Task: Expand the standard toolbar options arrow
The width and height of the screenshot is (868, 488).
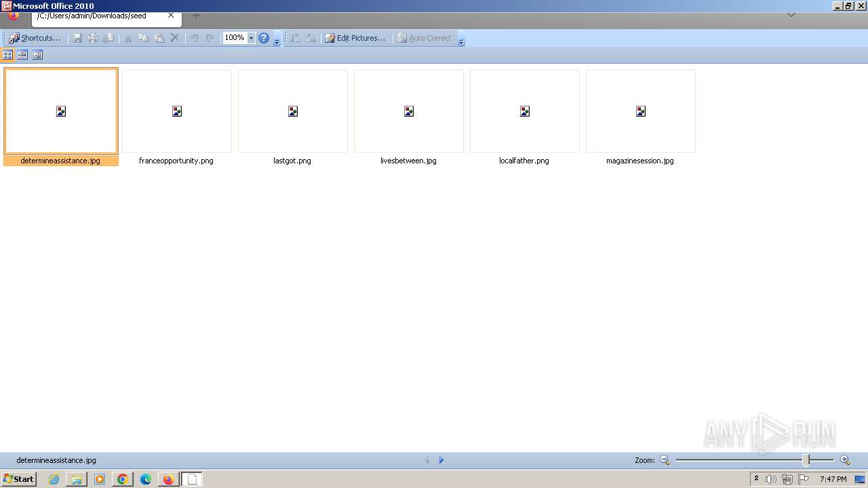Action: (277, 41)
